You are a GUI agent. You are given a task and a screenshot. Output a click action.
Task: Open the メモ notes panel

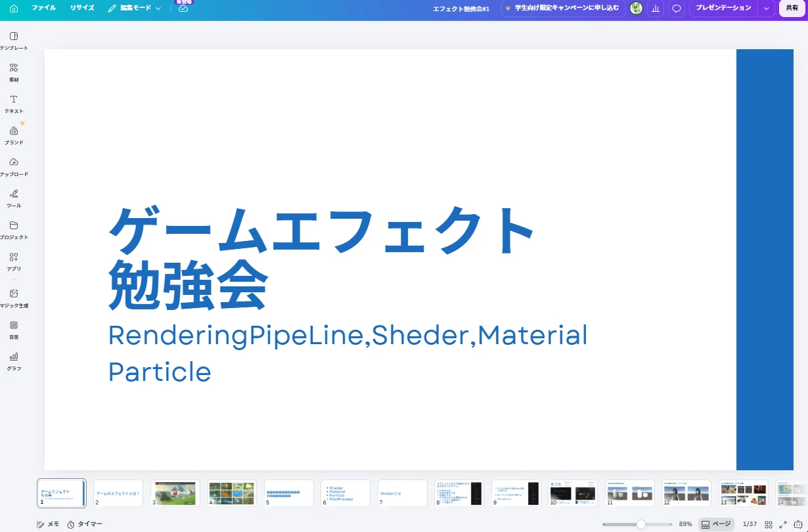click(48, 524)
